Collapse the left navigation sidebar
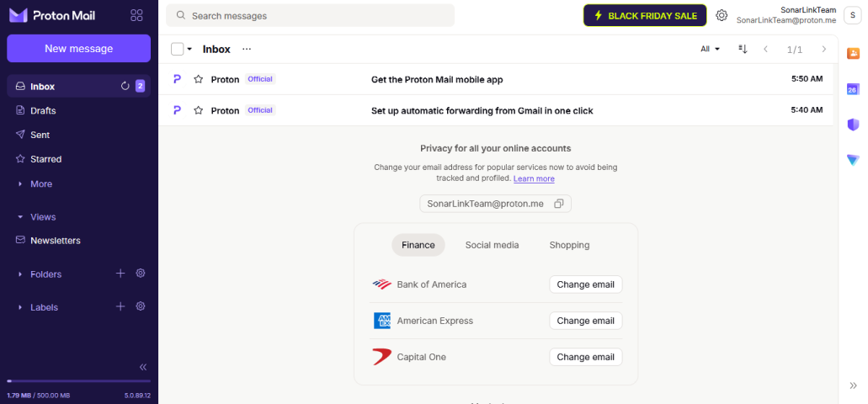The width and height of the screenshot is (868, 404). pos(143,367)
